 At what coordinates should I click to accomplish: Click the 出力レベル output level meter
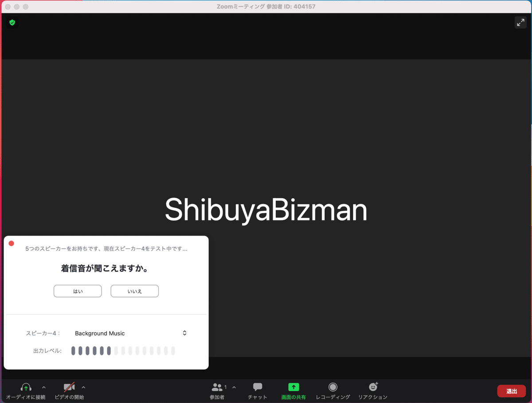(123, 351)
